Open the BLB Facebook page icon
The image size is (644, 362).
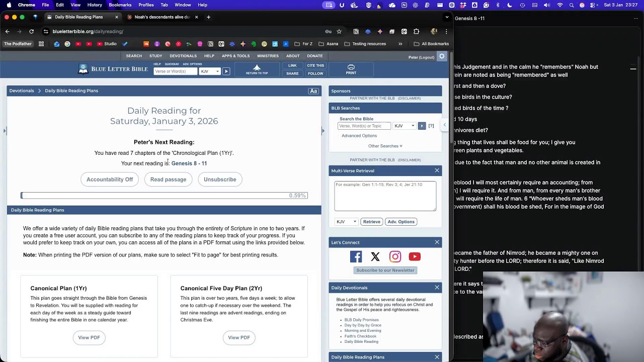356,257
